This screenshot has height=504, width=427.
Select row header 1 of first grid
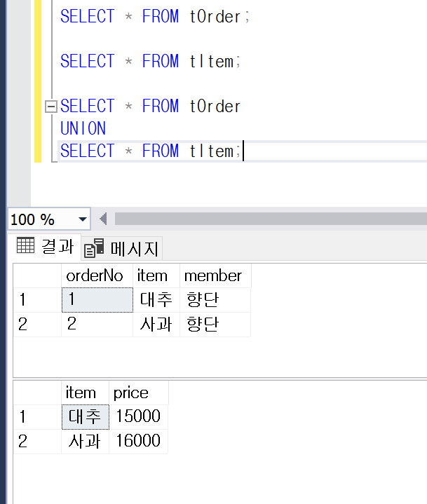37,300
